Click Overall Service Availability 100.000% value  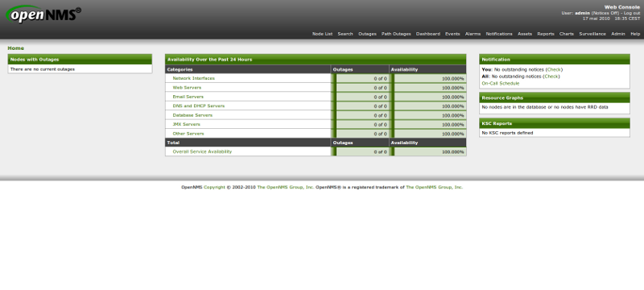(x=453, y=152)
